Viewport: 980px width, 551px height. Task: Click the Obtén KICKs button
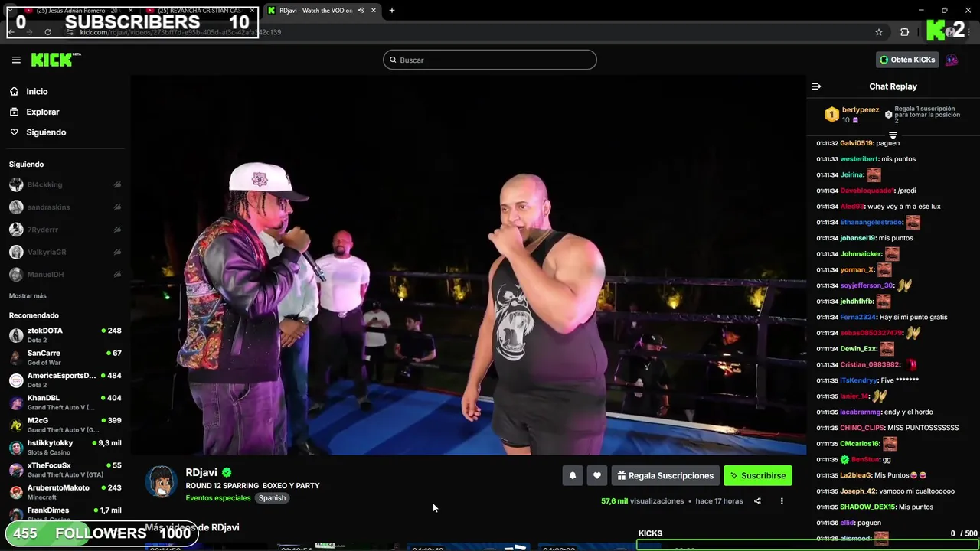click(907, 60)
